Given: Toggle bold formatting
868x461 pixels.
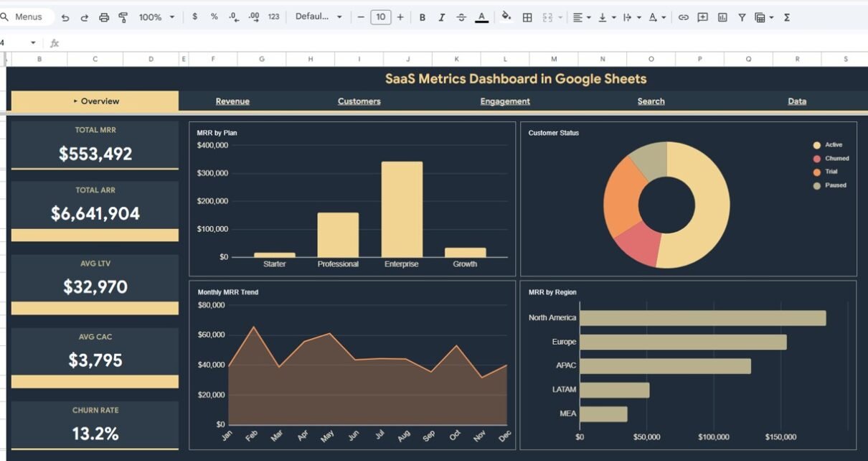Looking at the screenshot, I should [423, 17].
